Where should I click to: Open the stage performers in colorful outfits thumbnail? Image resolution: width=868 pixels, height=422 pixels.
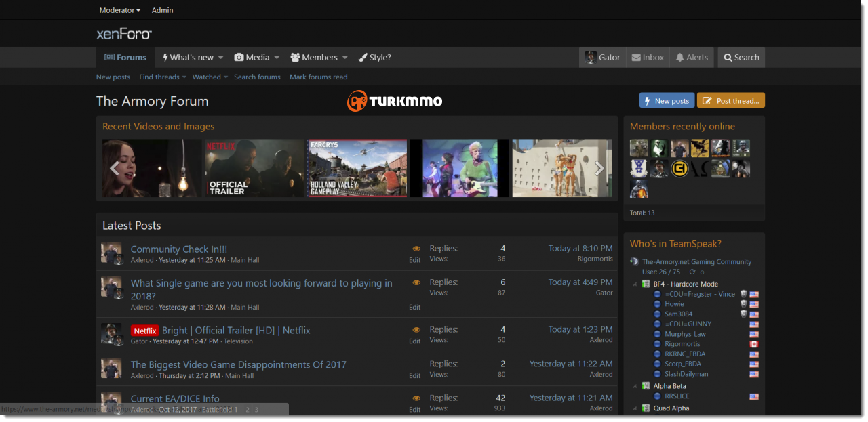(460, 168)
